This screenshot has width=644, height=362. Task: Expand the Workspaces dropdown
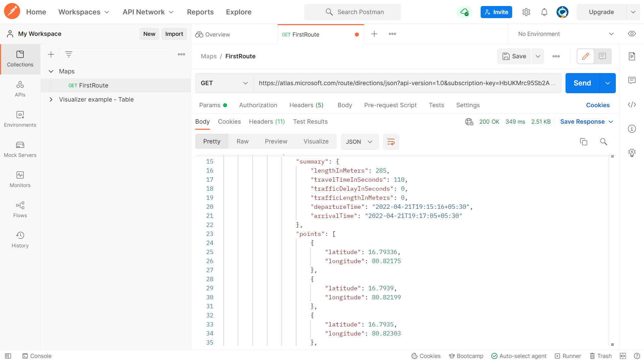point(84,12)
